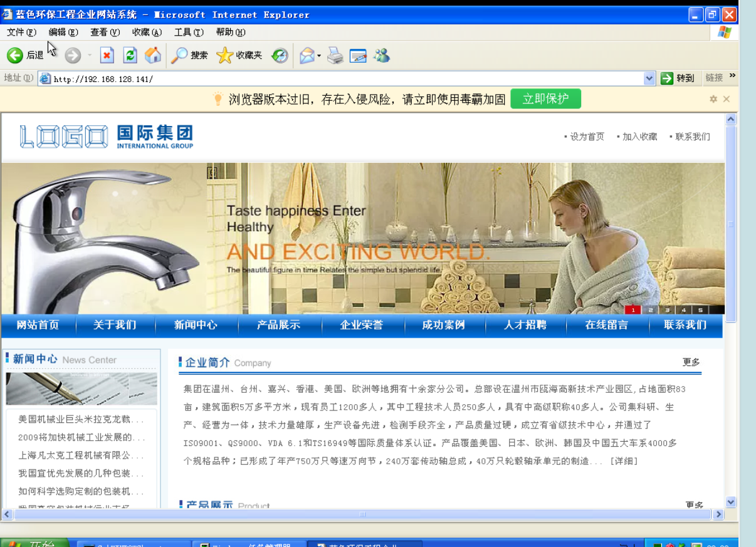Click the Back (后退) arrow icon
This screenshot has width=756, height=547.
(x=15, y=56)
